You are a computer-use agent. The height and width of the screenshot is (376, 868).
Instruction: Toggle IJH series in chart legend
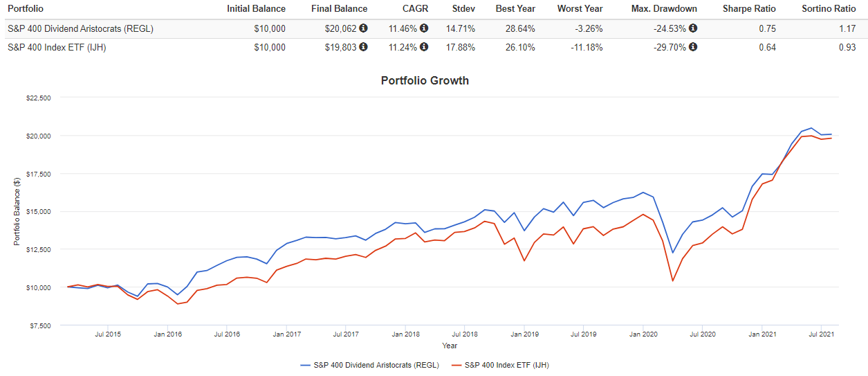point(501,364)
